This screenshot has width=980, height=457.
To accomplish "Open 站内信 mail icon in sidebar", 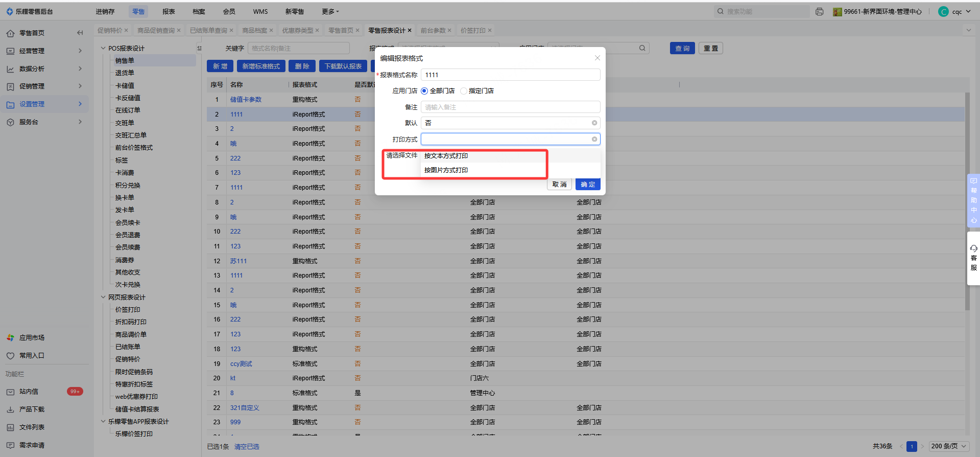I will pyautogui.click(x=10, y=392).
